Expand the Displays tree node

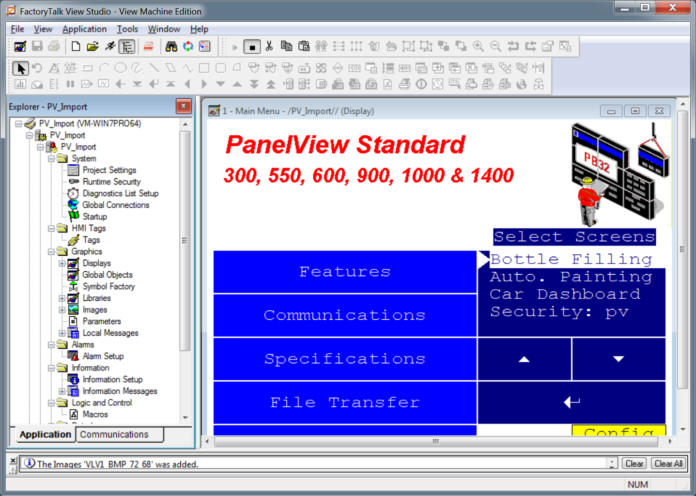coord(62,263)
